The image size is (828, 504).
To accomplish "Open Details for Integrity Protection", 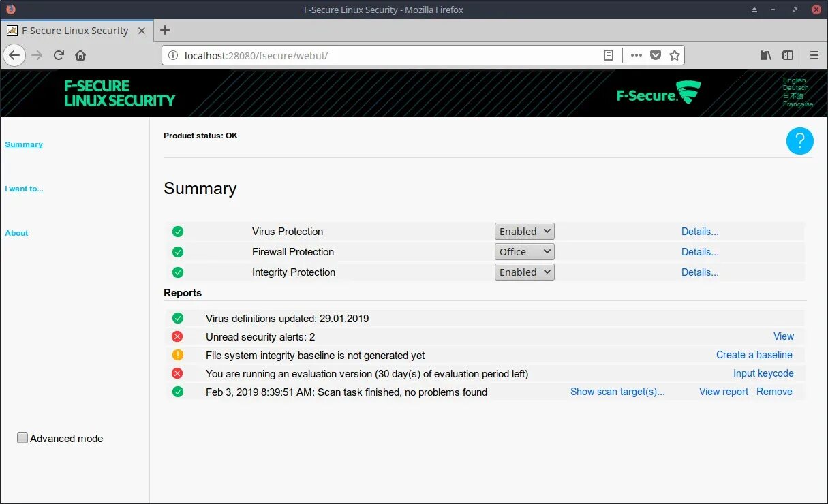I will [x=700, y=272].
